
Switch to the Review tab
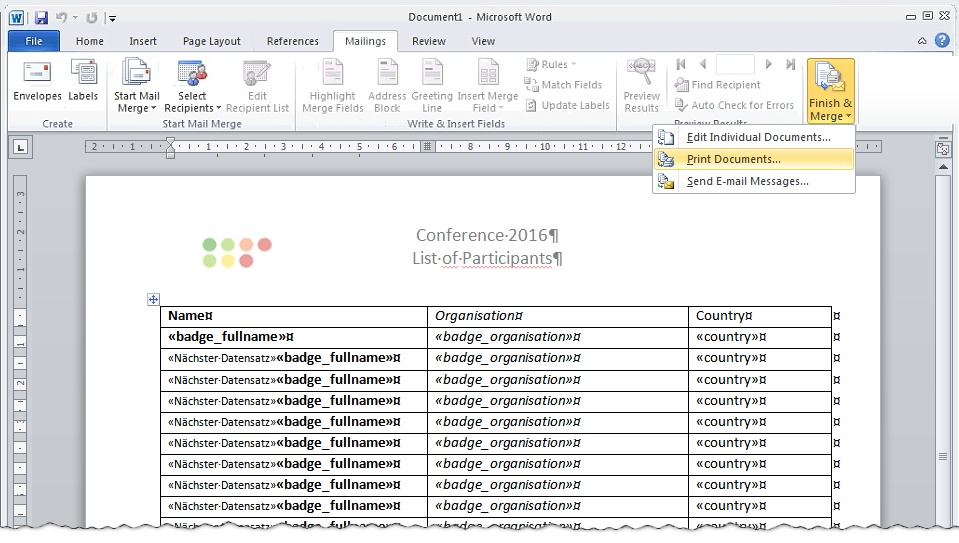click(429, 41)
